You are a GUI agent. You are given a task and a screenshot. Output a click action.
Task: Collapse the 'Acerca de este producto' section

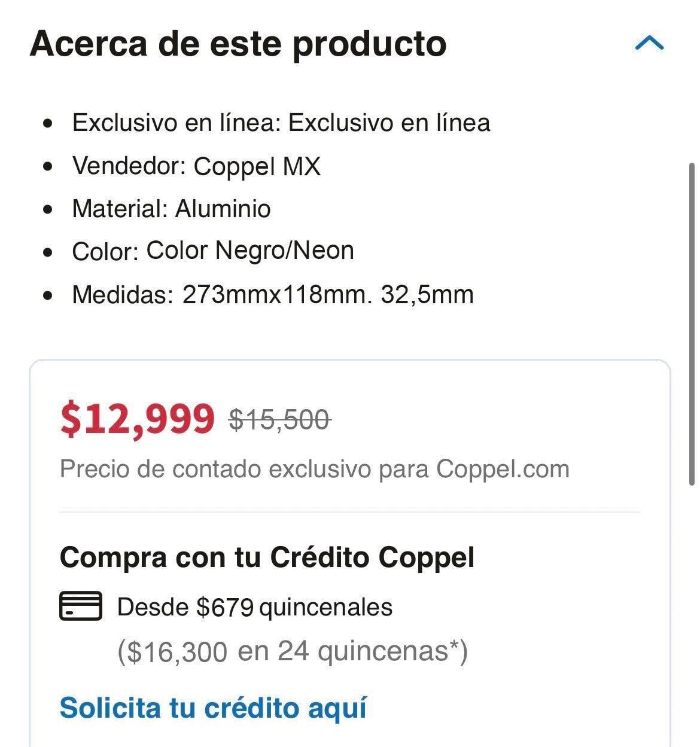click(649, 43)
